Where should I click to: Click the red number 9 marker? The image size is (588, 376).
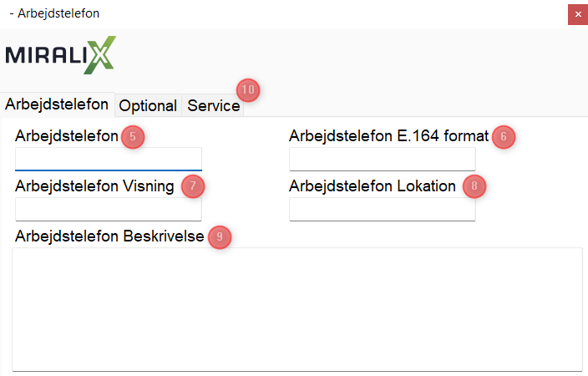tap(219, 237)
